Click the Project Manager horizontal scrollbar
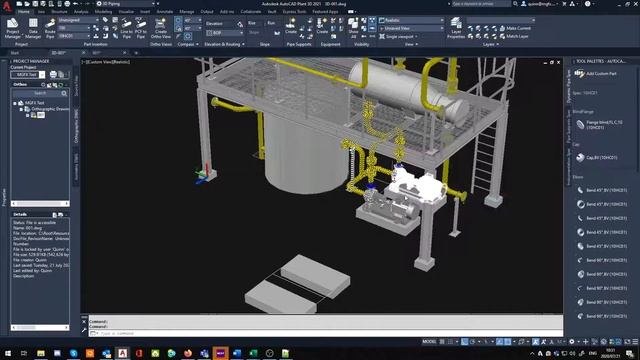 click(40, 203)
